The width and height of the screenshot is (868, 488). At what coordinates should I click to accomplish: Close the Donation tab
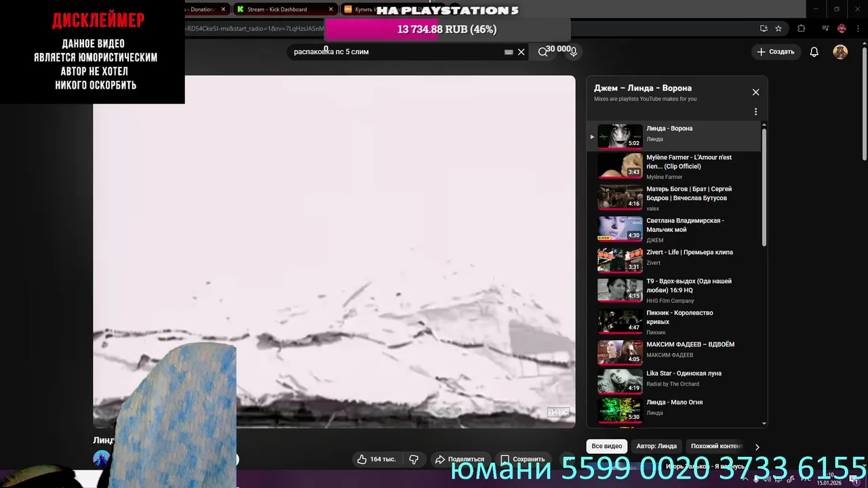(223, 9)
